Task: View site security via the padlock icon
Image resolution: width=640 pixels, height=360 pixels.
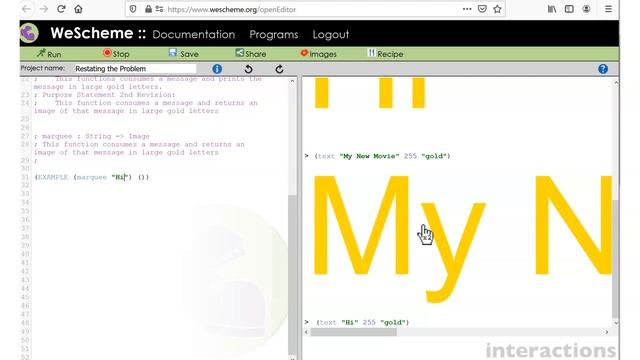Action: click(x=148, y=9)
